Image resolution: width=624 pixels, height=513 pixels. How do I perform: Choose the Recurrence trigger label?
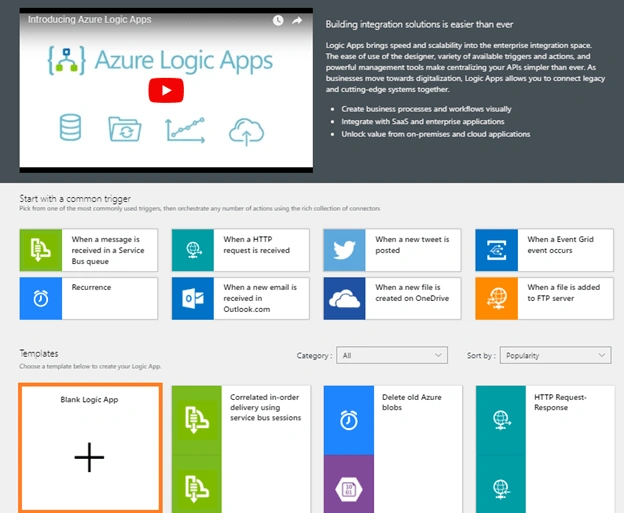point(91,287)
